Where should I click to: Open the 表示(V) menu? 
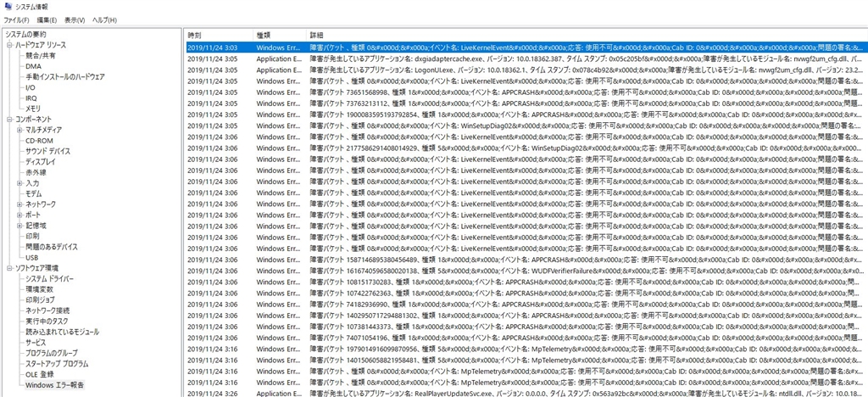coord(75,20)
